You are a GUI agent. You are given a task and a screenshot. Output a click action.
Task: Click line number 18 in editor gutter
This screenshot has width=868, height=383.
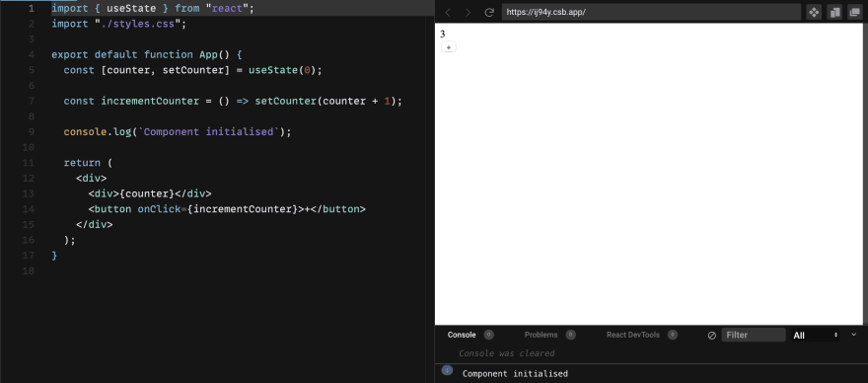[x=29, y=271]
